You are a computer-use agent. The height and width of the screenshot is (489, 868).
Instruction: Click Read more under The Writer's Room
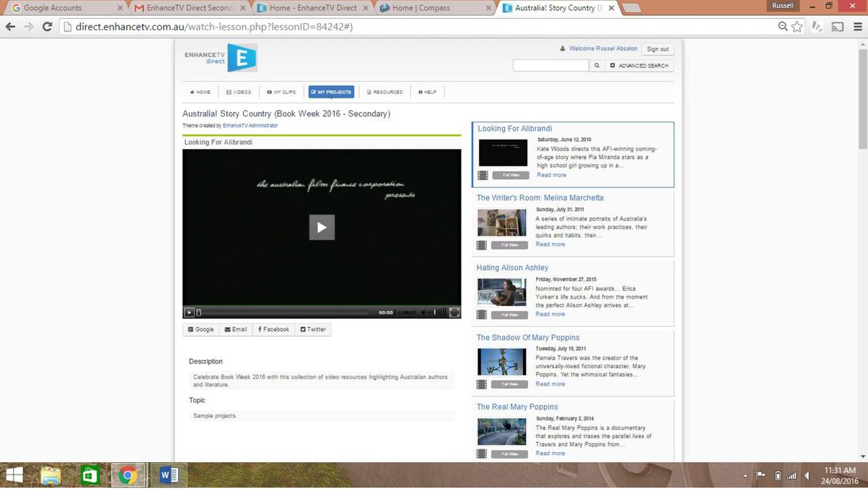(550, 244)
